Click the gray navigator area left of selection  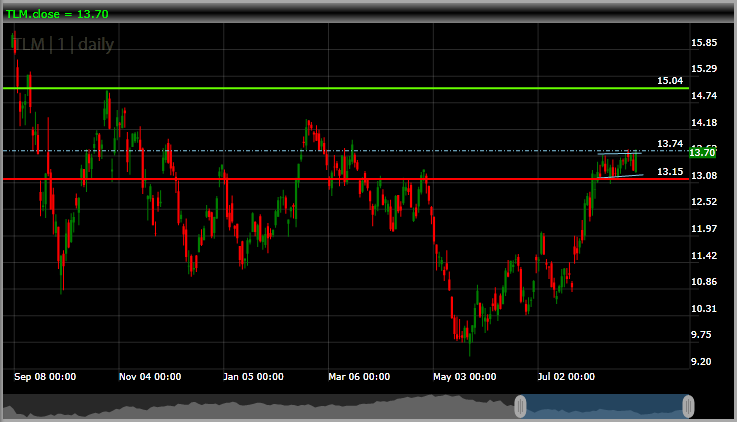pos(260,407)
